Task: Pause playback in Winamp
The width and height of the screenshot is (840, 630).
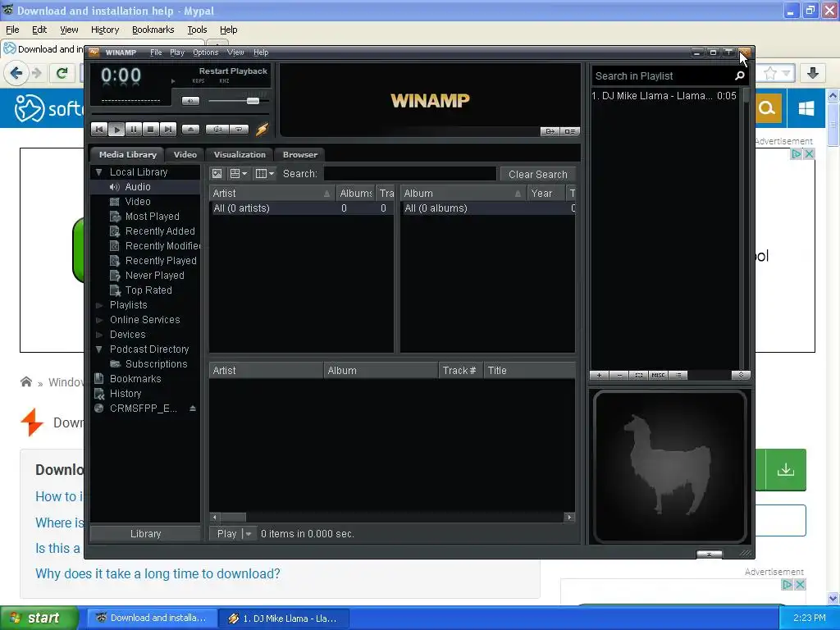Action: coord(134,129)
